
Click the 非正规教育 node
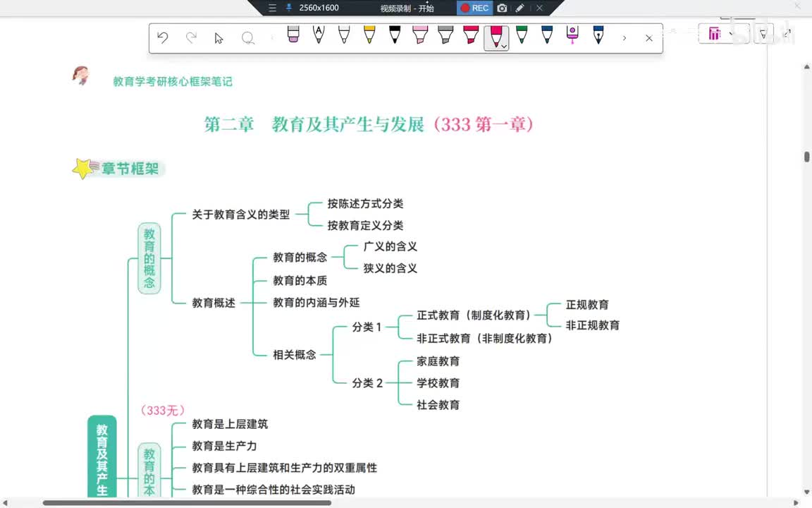click(x=592, y=325)
